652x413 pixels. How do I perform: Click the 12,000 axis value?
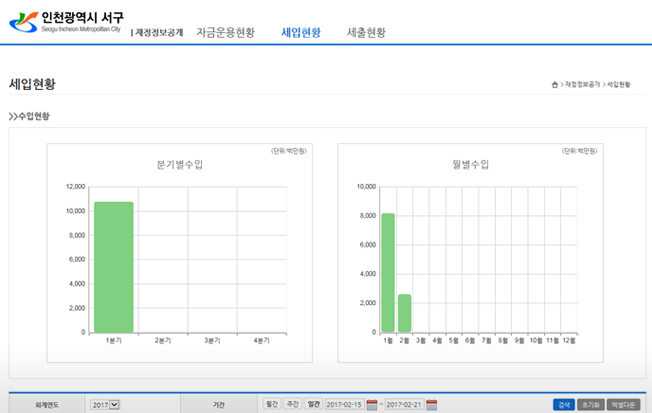pyautogui.click(x=76, y=187)
